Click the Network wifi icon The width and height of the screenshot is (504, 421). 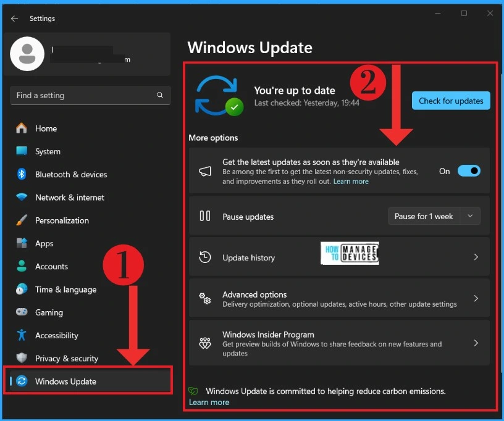22,197
